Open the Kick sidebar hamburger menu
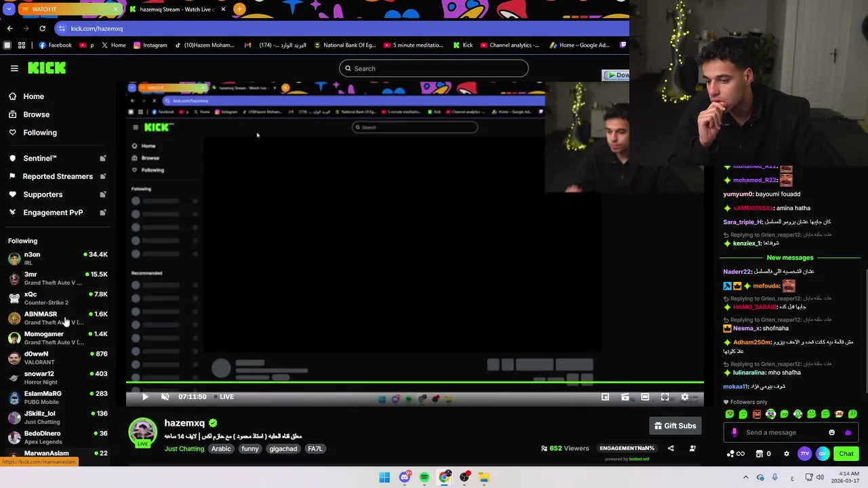868x488 pixels. tap(14, 68)
